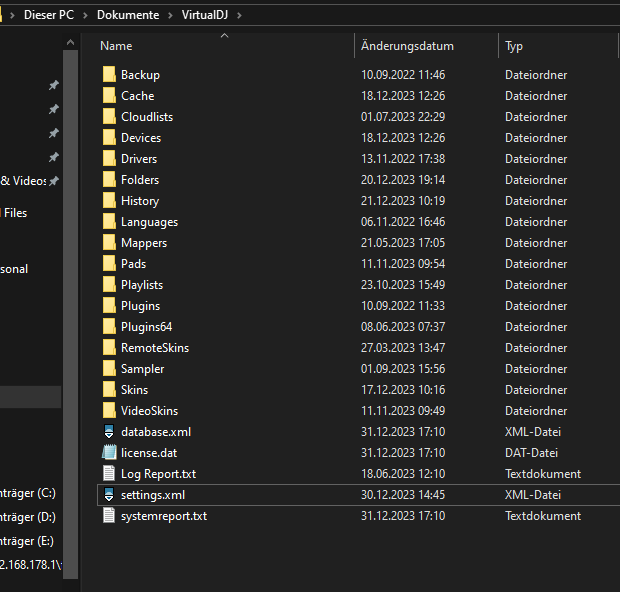Select 'sonal' entry in navigation pane
This screenshot has height=592, width=620.
pos(14,269)
